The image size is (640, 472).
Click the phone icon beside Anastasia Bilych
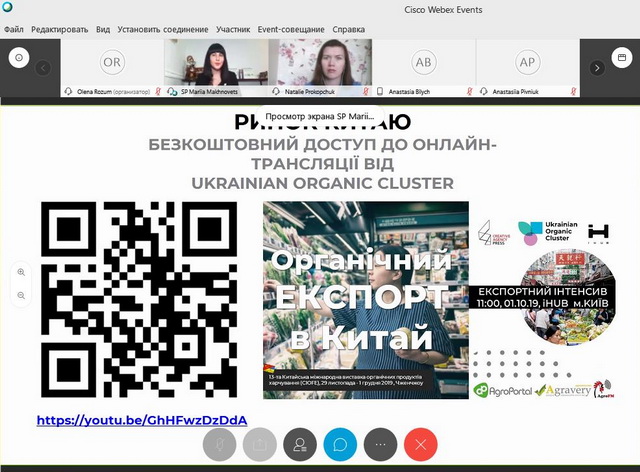coord(380,91)
